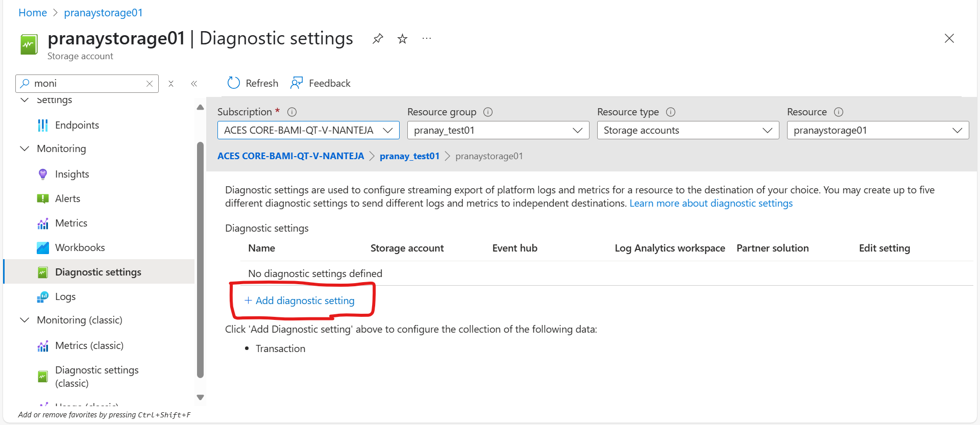Click the Transaction bullet text
The image size is (980, 425).
click(280, 348)
